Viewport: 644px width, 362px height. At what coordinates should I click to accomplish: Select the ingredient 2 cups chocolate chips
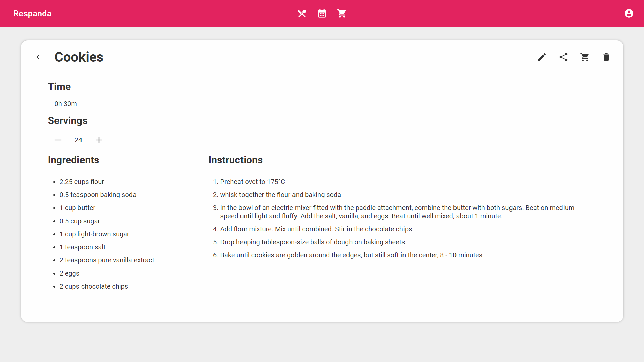(94, 286)
